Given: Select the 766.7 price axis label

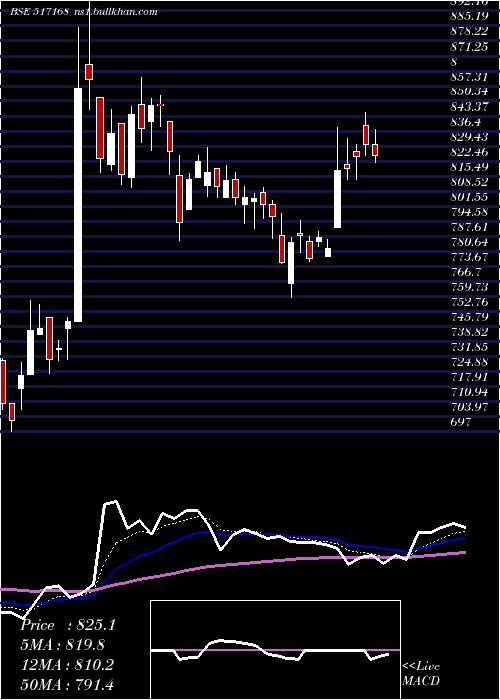Looking at the screenshot, I should [x=466, y=272].
